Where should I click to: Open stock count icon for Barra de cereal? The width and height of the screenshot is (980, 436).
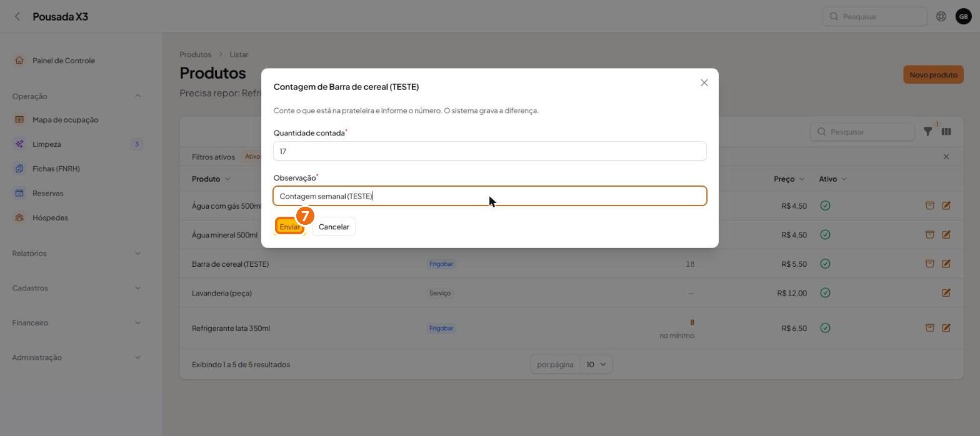coord(930,264)
